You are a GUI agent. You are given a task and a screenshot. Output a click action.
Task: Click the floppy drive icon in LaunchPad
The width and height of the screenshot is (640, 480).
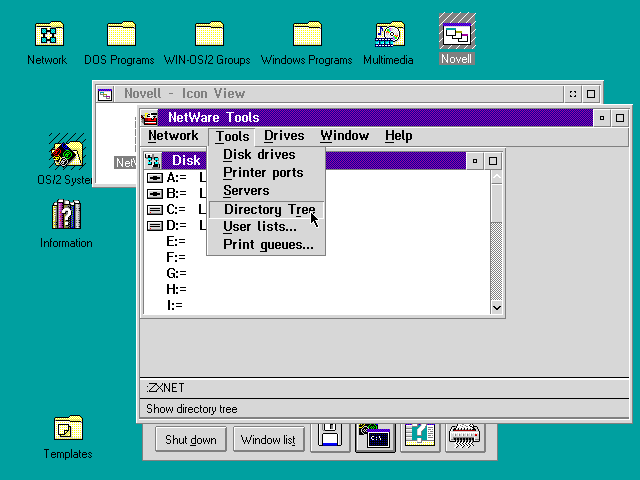tap(330, 436)
